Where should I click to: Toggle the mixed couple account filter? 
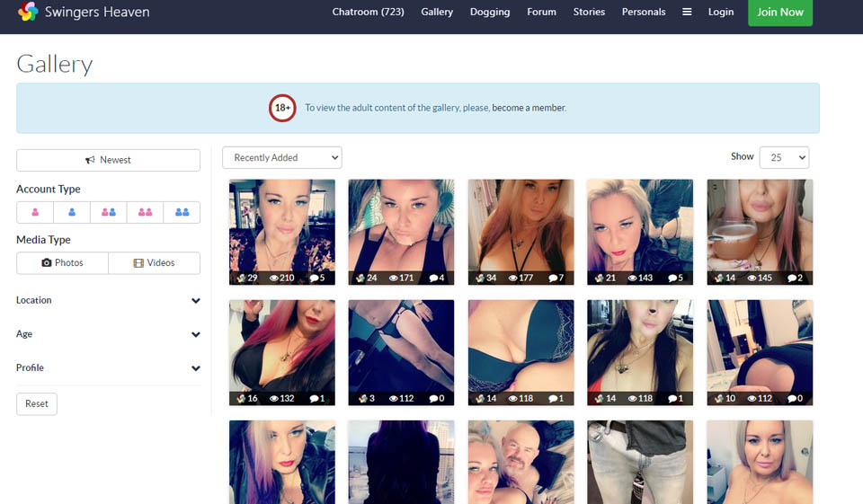click(109, 212)
